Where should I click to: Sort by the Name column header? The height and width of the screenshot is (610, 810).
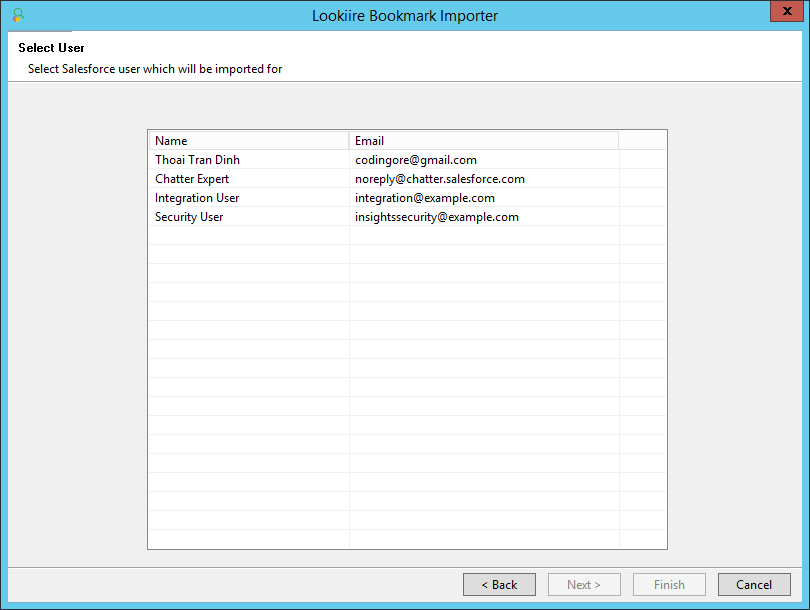(x=249, y=140)
